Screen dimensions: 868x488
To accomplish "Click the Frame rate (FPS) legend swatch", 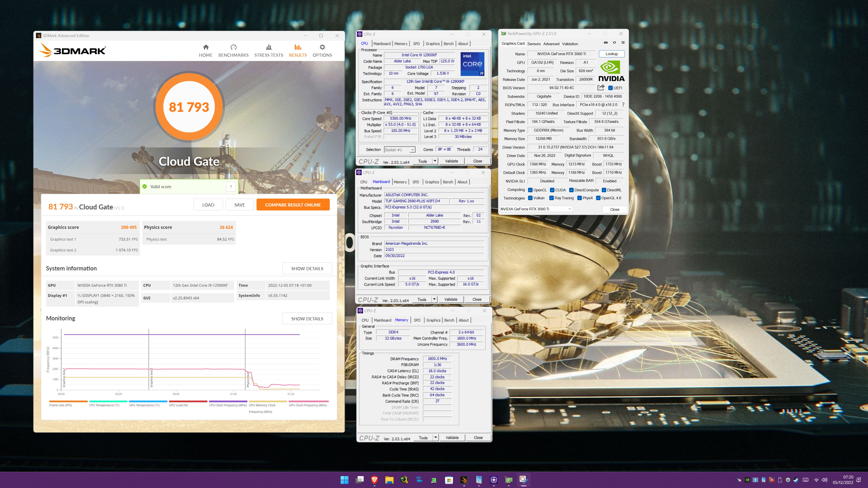I will click(x=68, y=401).
